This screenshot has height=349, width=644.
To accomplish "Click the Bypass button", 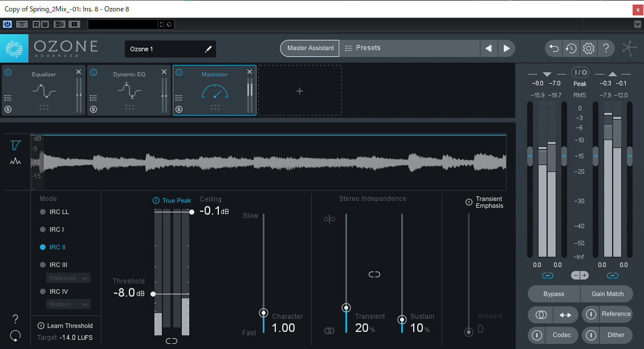I will pyautogui.click(x=553, y=294).
